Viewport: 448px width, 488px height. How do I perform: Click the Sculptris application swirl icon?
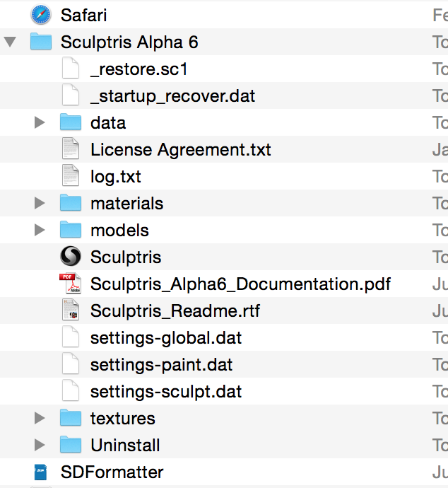[71, 256]
